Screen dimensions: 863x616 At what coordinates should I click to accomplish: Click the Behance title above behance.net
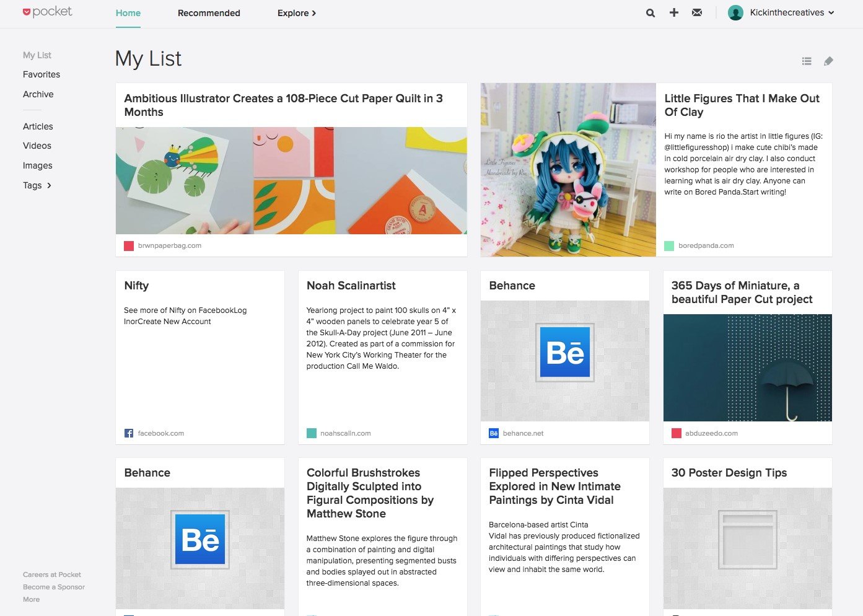[x=512, y=286]
